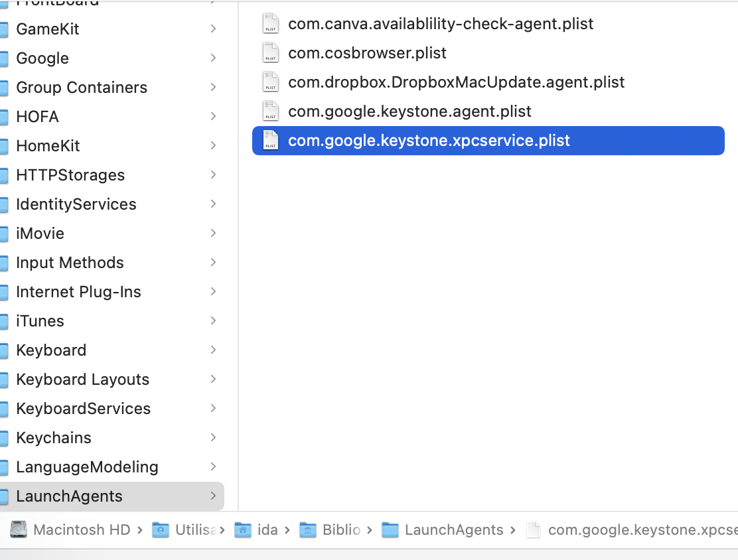Select the LanguageModeling folder
The height and width of the screenshot is (560, 738).
(x=87, y=467)
